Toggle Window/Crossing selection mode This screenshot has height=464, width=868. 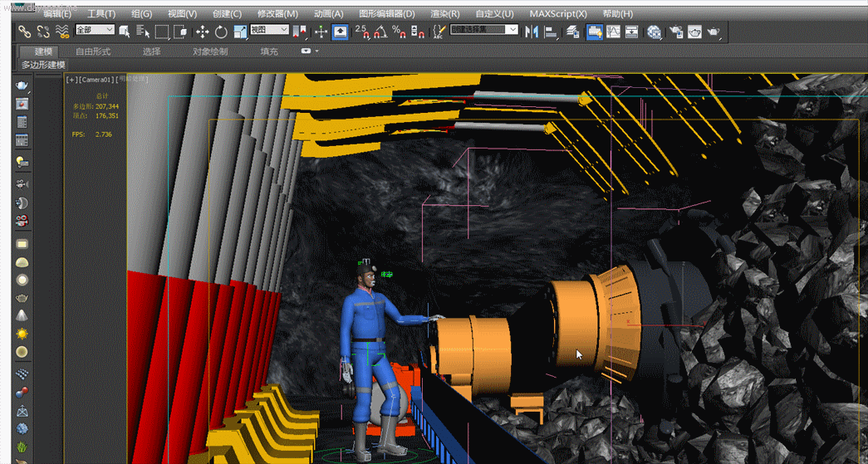click(180, 32)
